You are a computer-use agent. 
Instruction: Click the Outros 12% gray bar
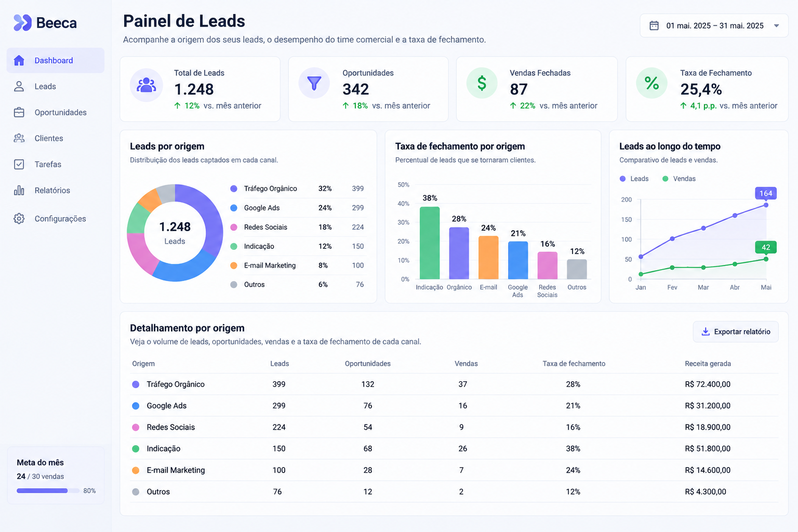[577, 269]
